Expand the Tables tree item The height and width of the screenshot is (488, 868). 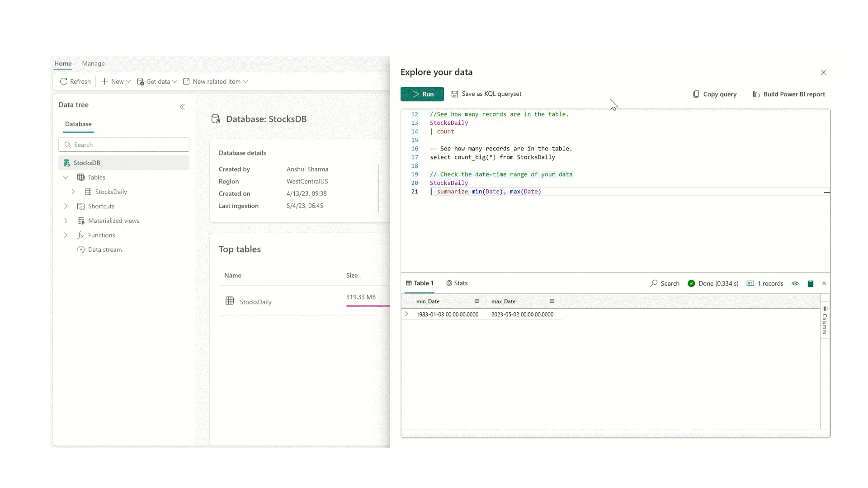click(x=66, y=177)
